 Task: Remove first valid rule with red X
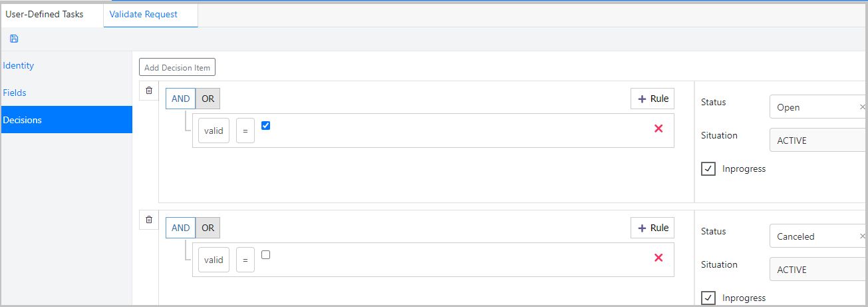[x=658, y=129]
